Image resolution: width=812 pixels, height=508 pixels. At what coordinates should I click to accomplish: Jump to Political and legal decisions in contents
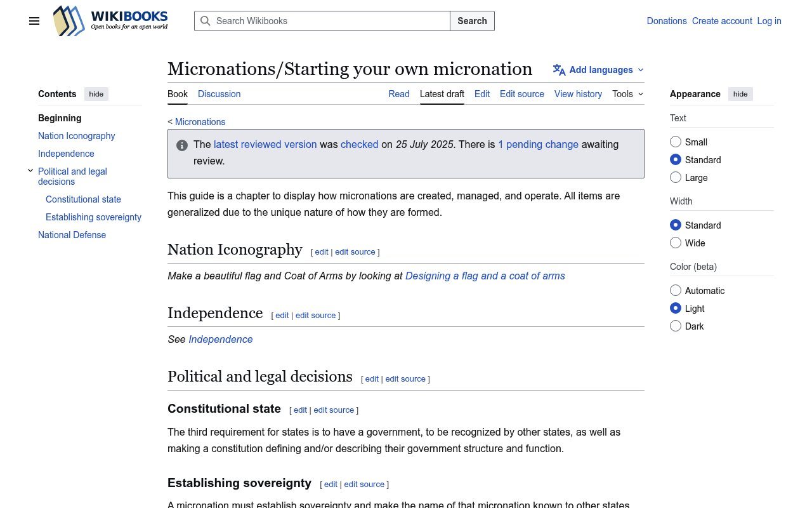pos(72,177)
